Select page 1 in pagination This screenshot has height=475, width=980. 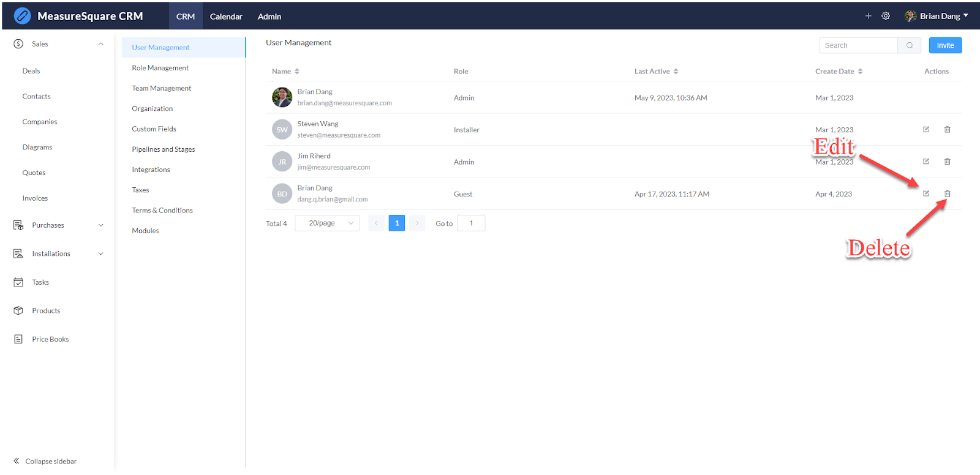pyautogui.click(x=397, y=223)
